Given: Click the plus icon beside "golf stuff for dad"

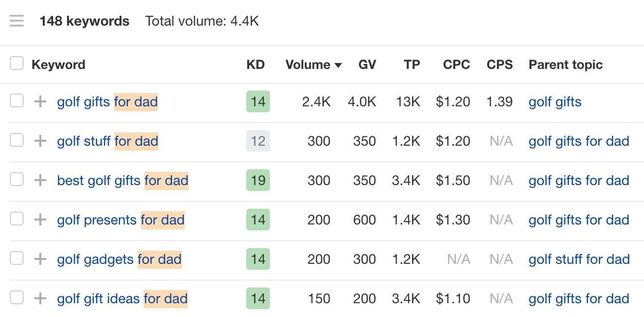Looking at the screenshot, I should pyautogui.click(x=40, y=141).
